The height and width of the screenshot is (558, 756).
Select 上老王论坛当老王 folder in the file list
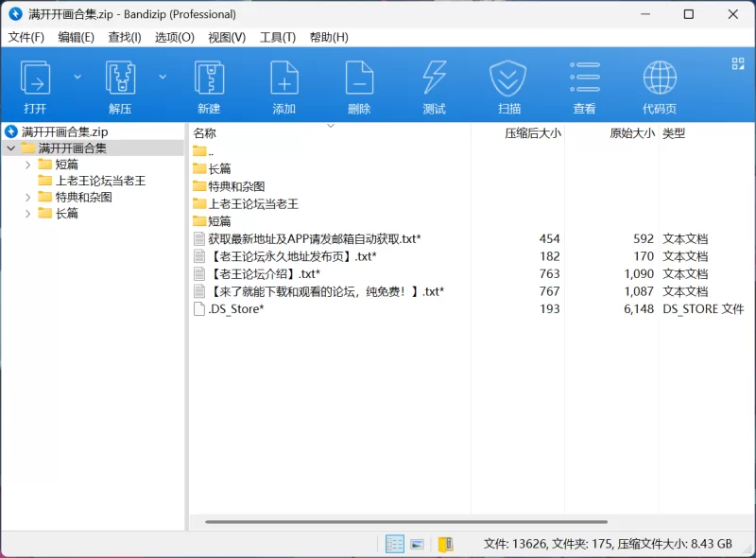click(x=246, y=203)
